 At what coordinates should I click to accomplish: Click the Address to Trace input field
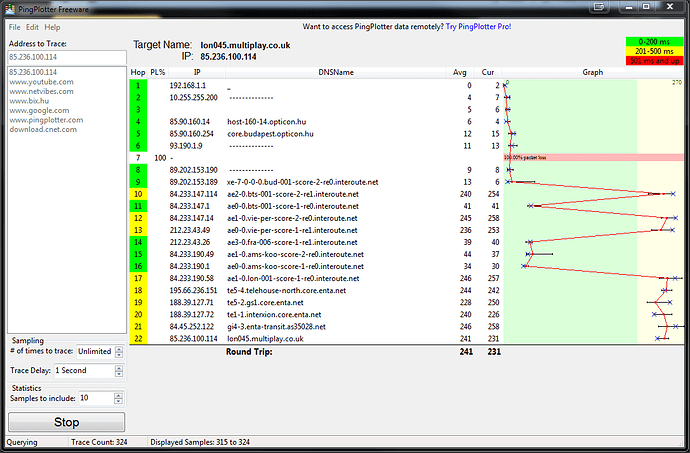pyautogui.click(x=65, y=57)
